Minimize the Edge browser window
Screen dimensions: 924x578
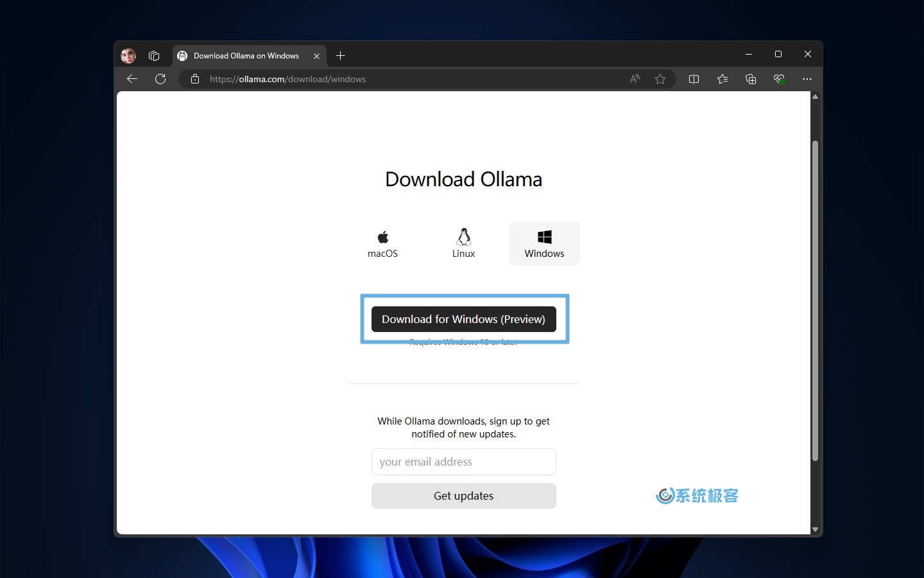[749, 55]
